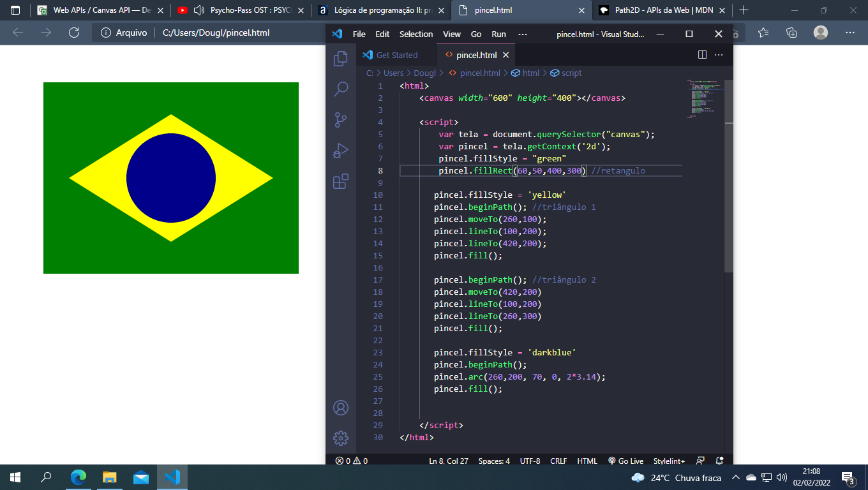Click line number 17 in the gutter
The image size is (868, 490).
pyautogui.click(x=378, y=279)
